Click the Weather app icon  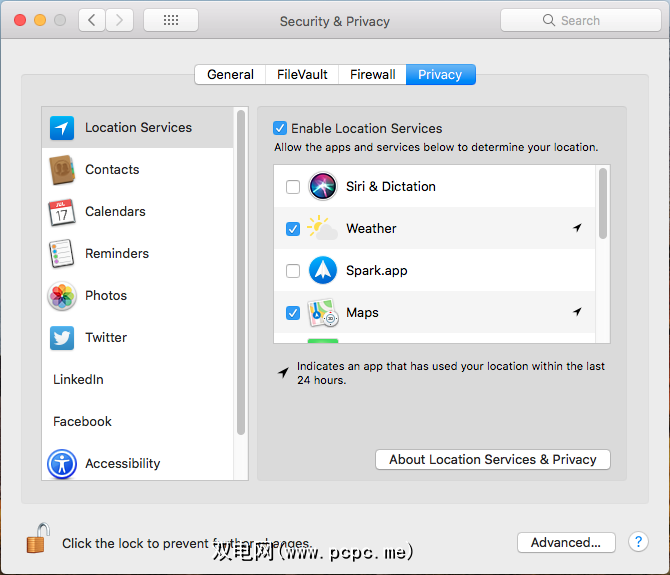[323, 228]
